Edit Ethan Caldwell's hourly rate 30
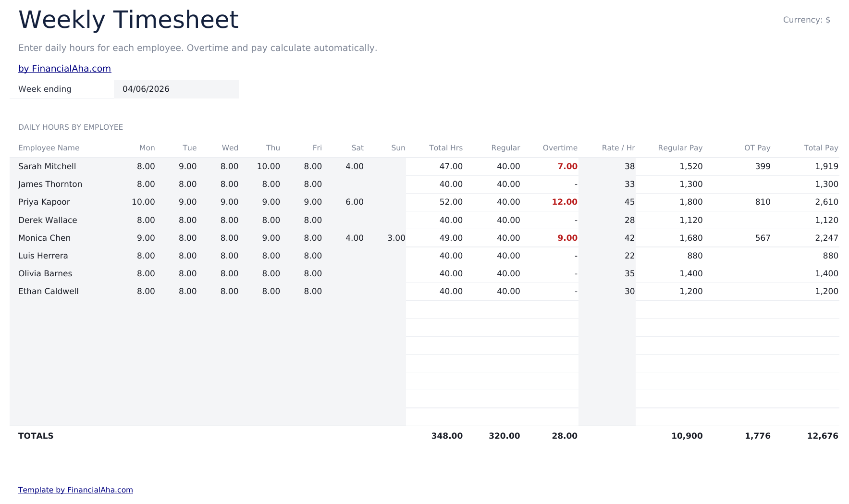 click(x=629, y=291)
